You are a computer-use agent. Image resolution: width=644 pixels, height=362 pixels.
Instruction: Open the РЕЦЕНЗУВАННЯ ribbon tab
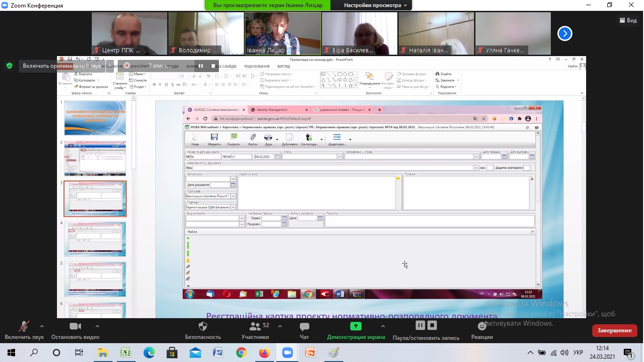pyautogui.click(x=257, y=66)
